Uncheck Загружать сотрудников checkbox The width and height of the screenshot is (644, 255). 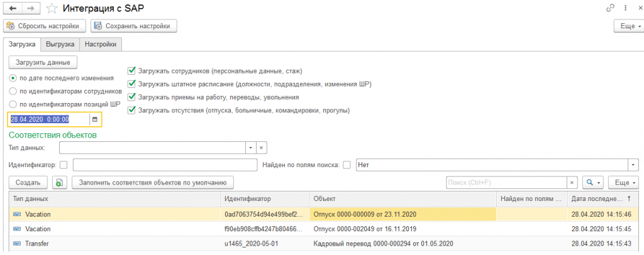(131, 71)
